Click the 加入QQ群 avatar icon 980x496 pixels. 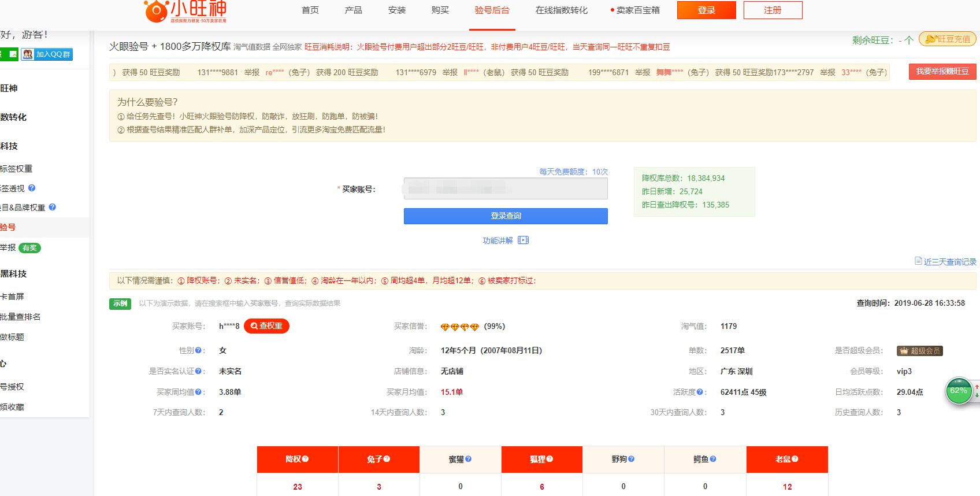tap(28, 54)
